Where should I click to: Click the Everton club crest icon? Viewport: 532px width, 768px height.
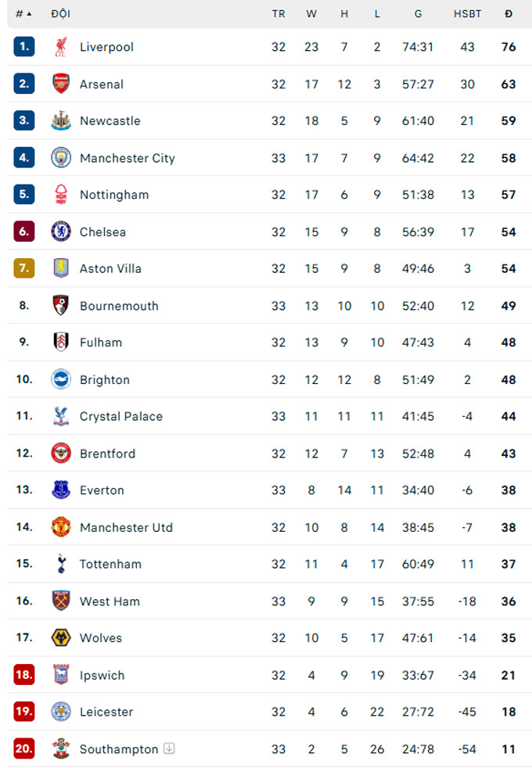coord(61,490)
